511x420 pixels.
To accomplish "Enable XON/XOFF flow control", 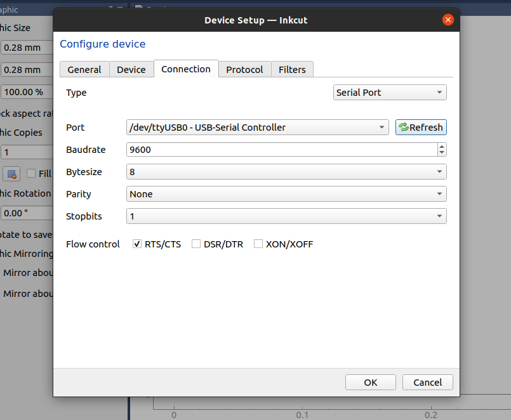I will click(258, 244).
